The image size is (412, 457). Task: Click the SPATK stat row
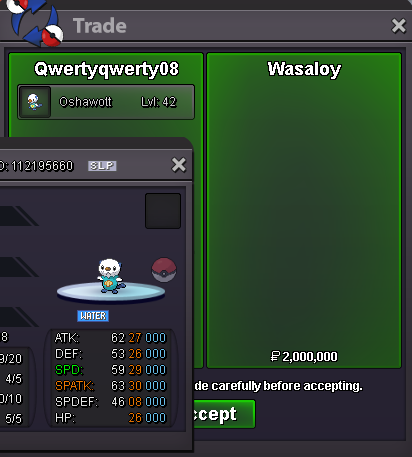click(x=110, y=386)
